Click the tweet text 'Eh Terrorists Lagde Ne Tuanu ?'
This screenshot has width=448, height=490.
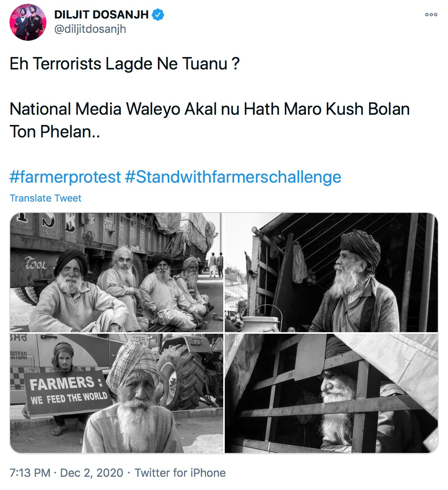125,64
